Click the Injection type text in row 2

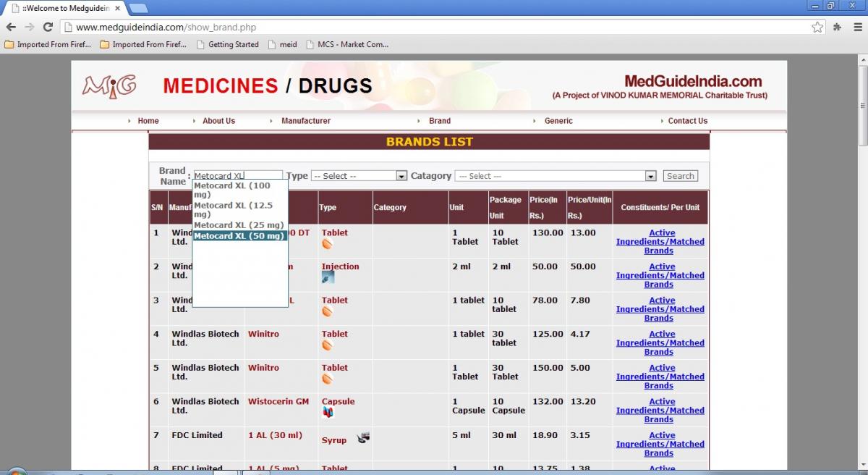coord(341,266)
